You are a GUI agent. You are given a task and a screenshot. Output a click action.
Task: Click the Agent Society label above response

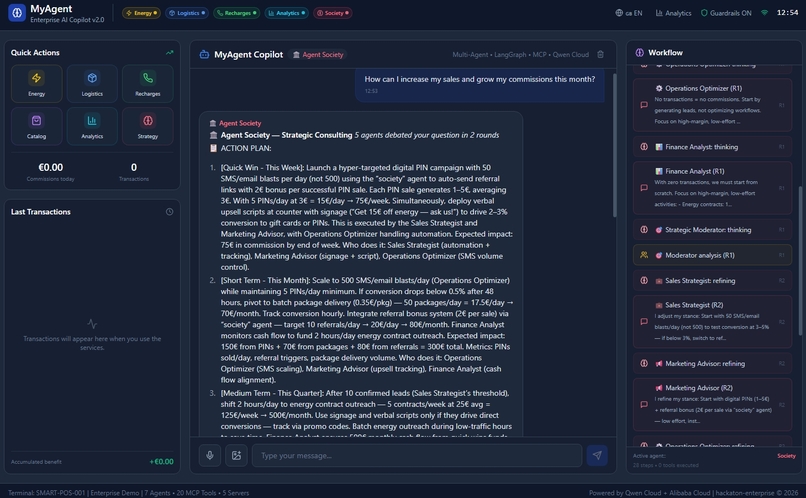(235, 123)
